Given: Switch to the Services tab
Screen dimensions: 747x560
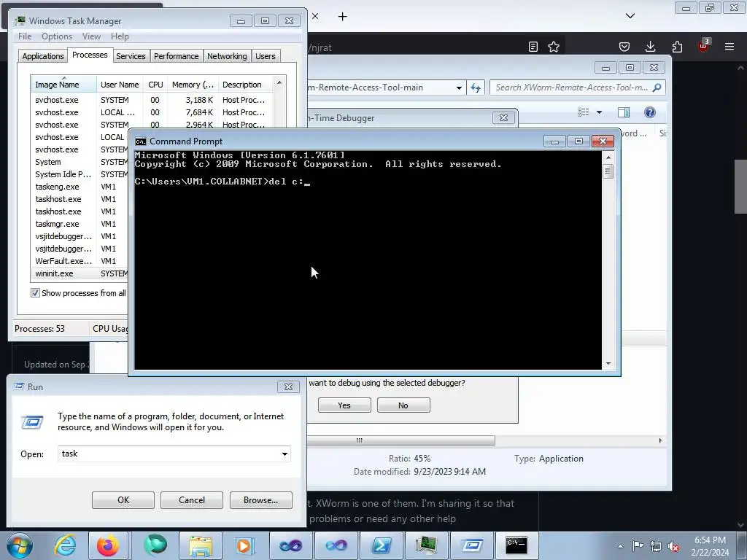Looking at the screenshot, I should click(x=131, y=56).
